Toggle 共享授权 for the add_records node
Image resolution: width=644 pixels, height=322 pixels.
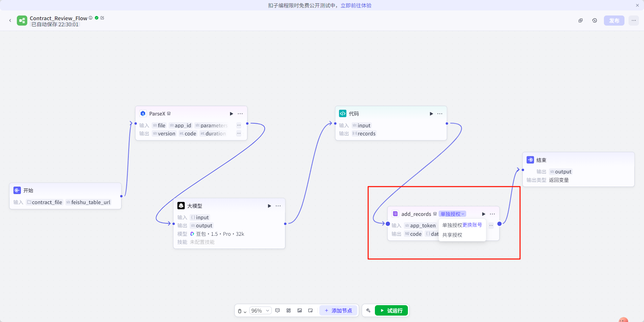tap(452, 235)
